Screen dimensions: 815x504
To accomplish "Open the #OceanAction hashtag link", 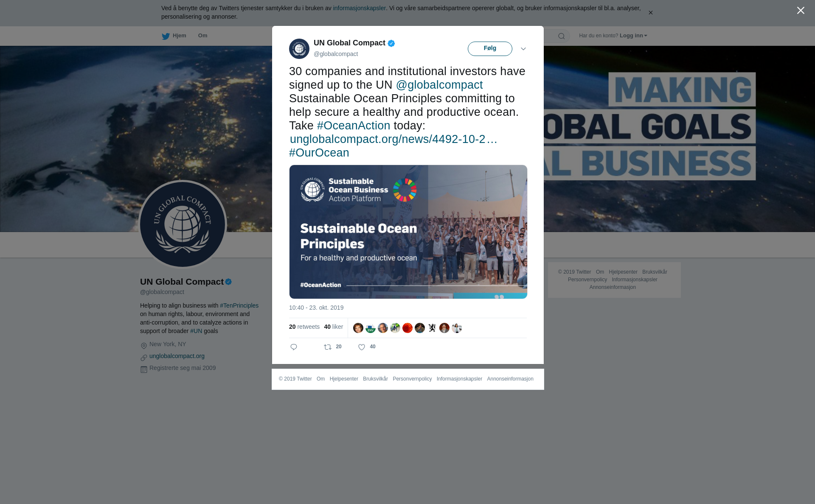I will tap(354, 126).
